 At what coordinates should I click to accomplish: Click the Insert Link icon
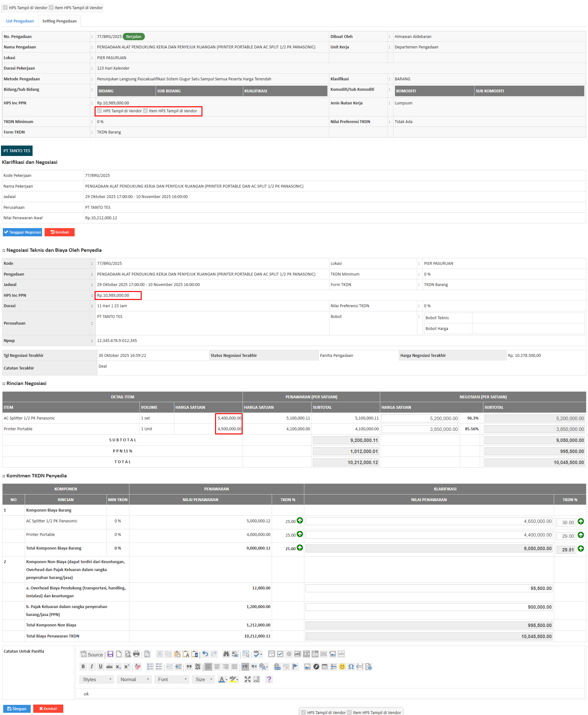point(277,667)
